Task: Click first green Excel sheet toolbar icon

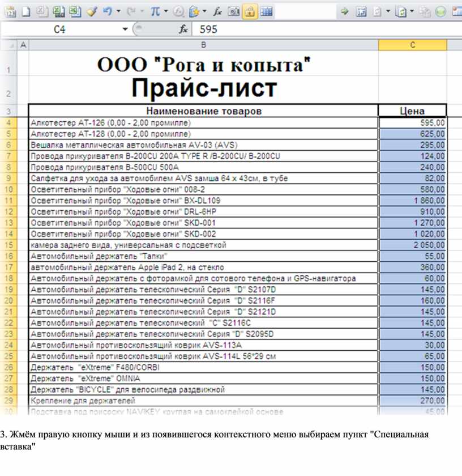Action: click(x=58, y=11)
